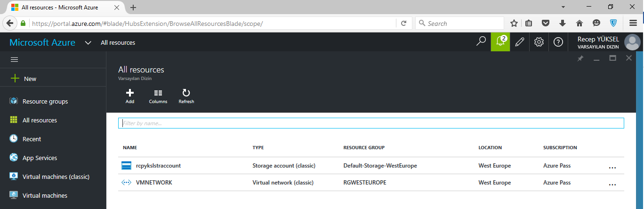The height and width of the screenshot is (209, 644).
Task: Open Firefox hamburger menu
Action: click(x=633, y=23)
